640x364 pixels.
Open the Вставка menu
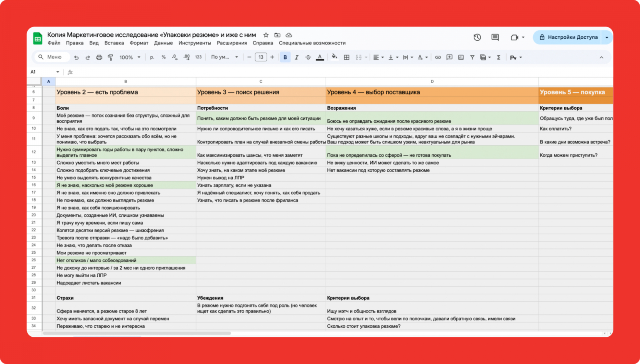click(x=114, y=43)
